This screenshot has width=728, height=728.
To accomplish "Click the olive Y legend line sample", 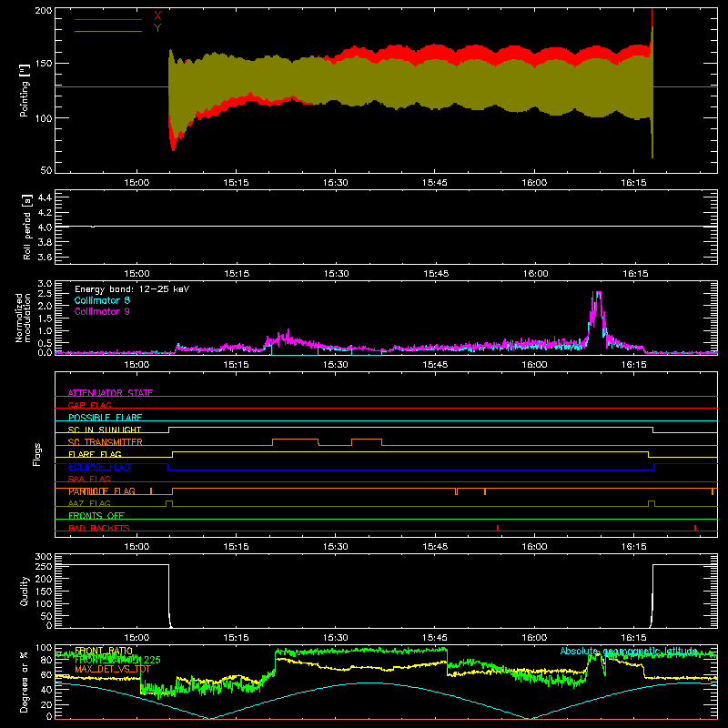I will point(108,31).
